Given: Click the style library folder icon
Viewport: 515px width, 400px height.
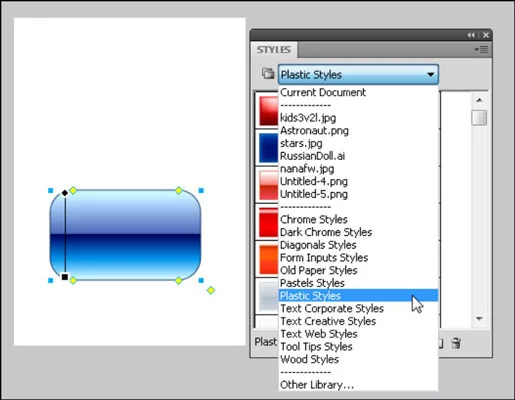Looking at the screenshot, I should tap(268, 73).
